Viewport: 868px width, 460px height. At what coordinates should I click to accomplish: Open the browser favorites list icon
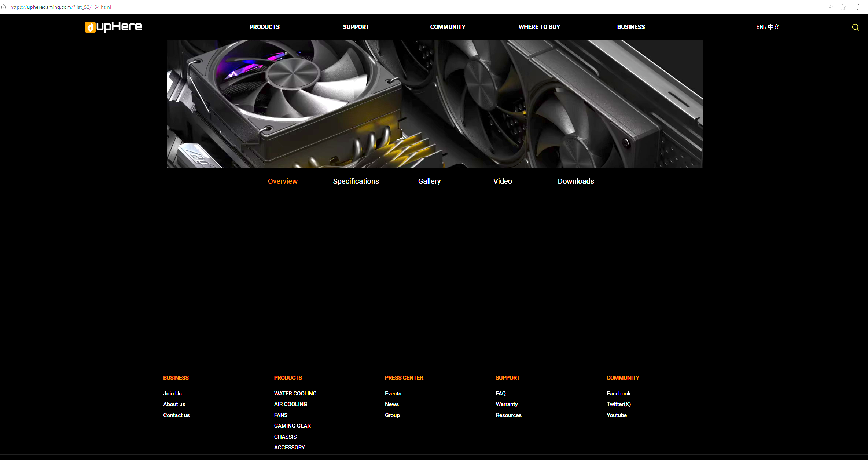point(858,7)
